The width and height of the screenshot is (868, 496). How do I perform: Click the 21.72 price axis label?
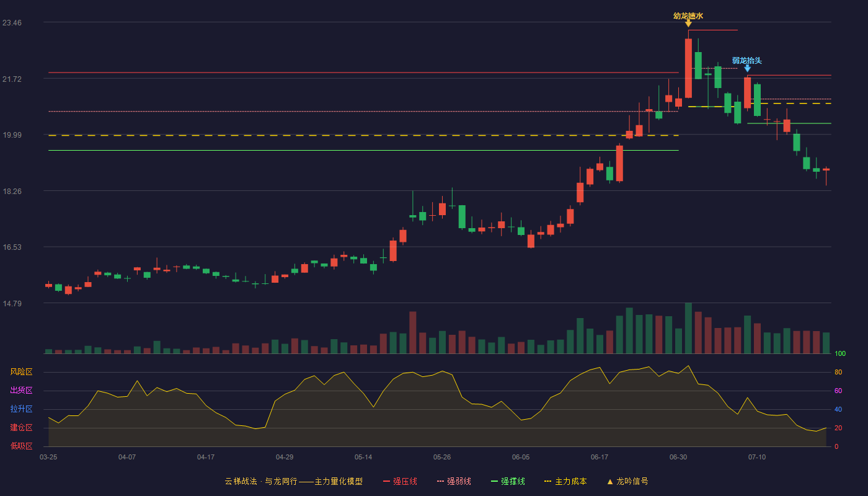pyautogui.click(x=12, y=79)
